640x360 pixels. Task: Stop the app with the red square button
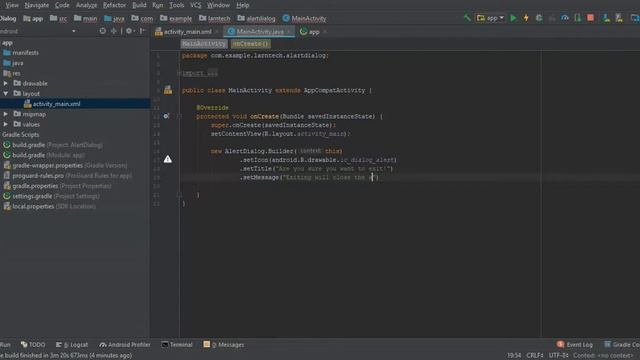(590, 18)
